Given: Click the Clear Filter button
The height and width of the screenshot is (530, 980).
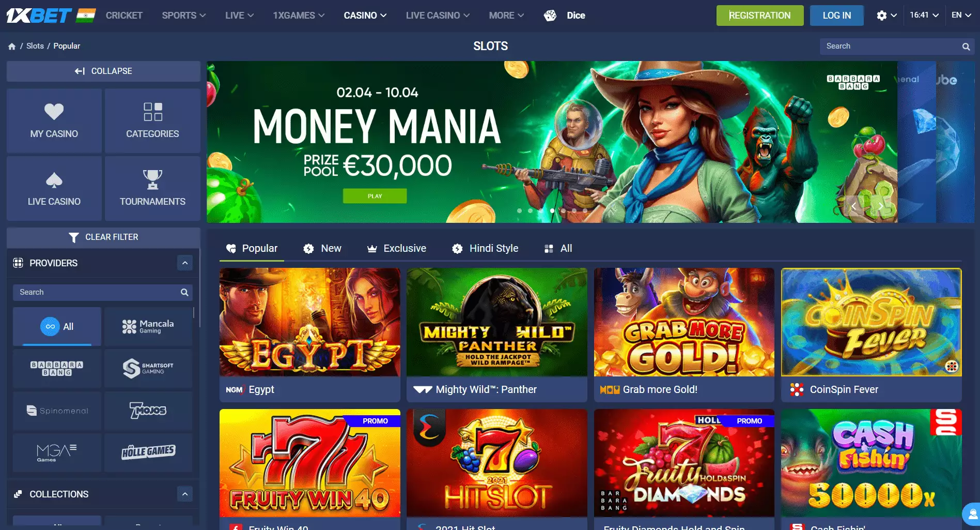Looking at the screenshot, I should coord(103,237).
